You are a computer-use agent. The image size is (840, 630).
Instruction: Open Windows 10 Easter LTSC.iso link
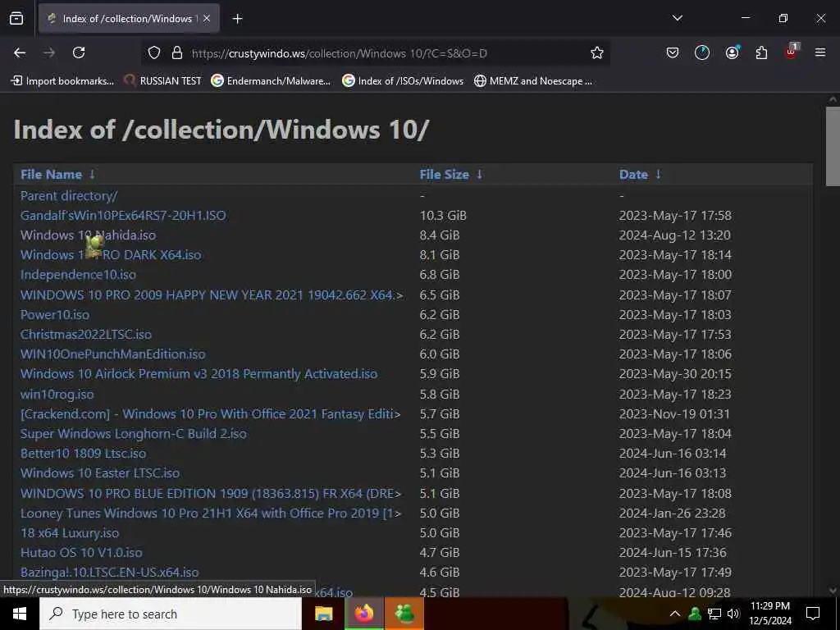[x=99, y=473]
